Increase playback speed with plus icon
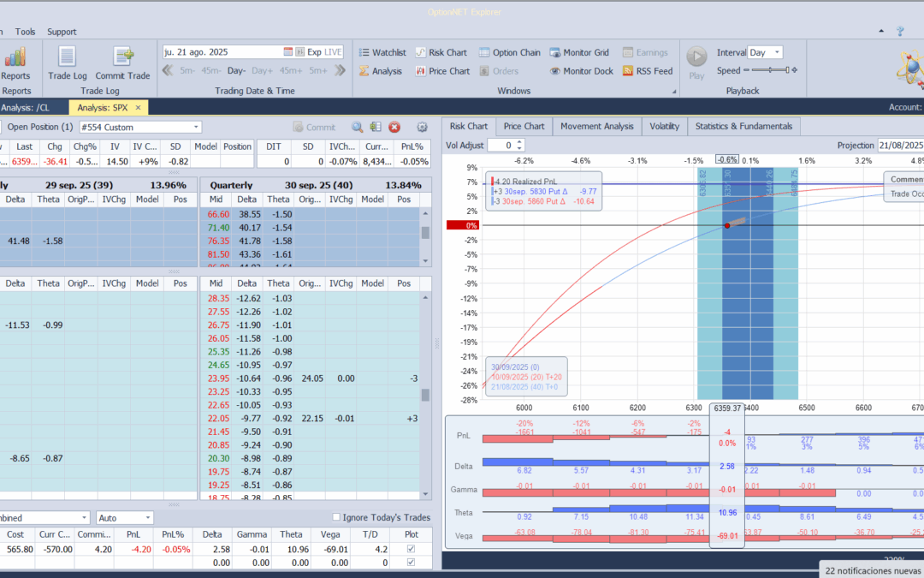Screen dimensions: 924x578 pos(794,70)
